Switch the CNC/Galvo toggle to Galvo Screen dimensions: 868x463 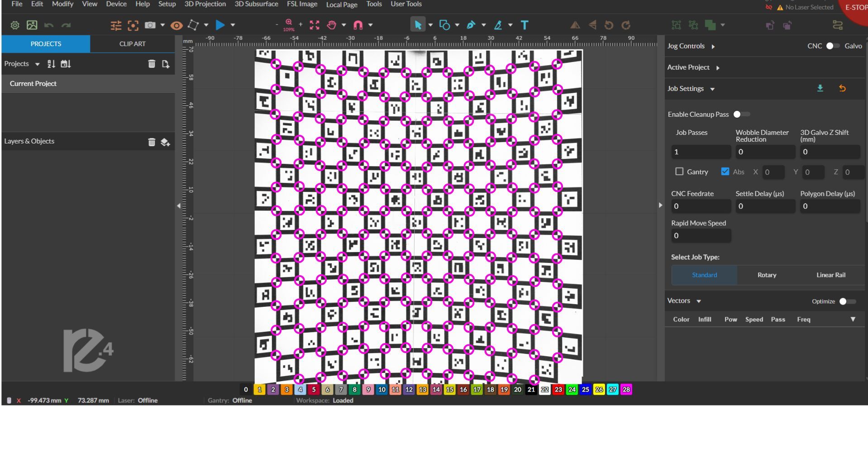pyautogui.click(x=834, y=46)
